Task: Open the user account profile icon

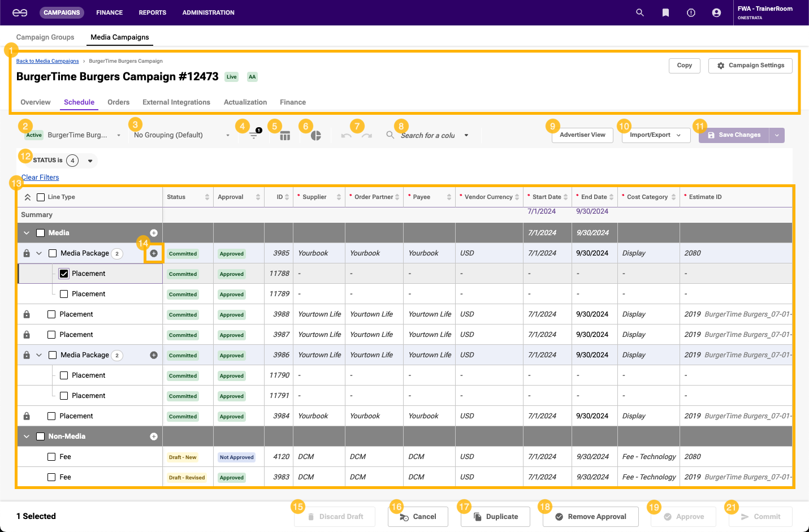Action: coord(716,12)
